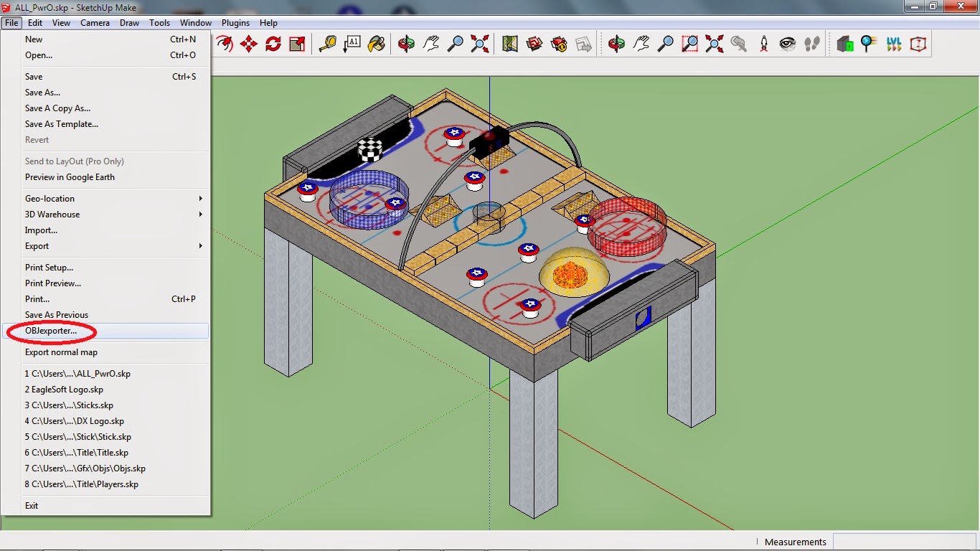The image size is (980, 551).
Task: Click the red wireframe cube plugin icon
Action: (x=918, y=44)
